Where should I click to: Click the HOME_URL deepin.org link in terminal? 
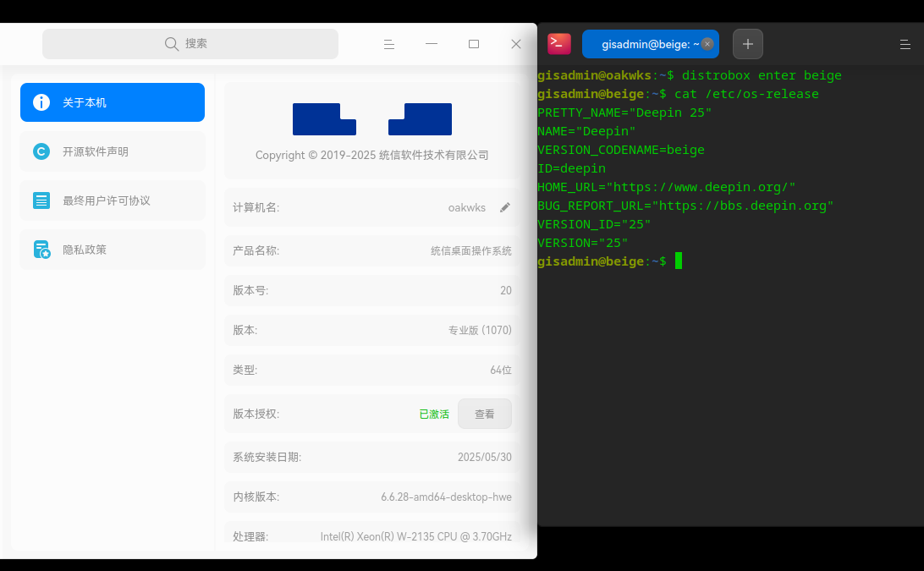[667, 187]
